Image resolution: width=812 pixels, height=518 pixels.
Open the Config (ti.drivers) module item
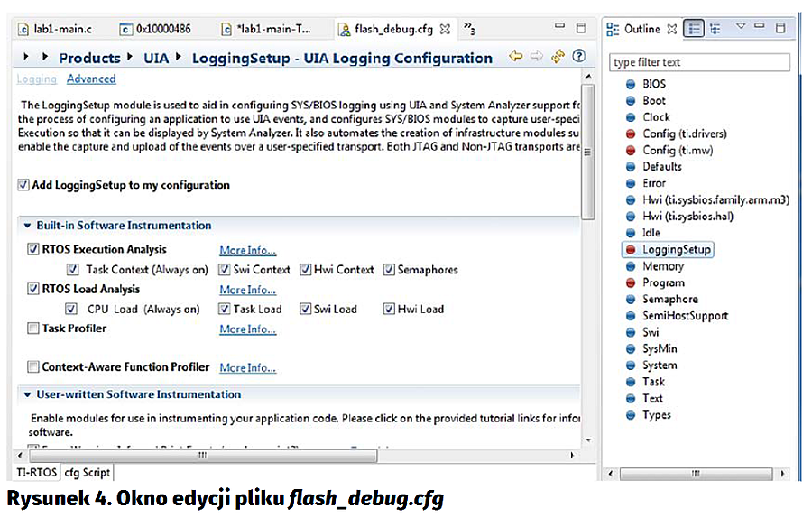[684, 134]
